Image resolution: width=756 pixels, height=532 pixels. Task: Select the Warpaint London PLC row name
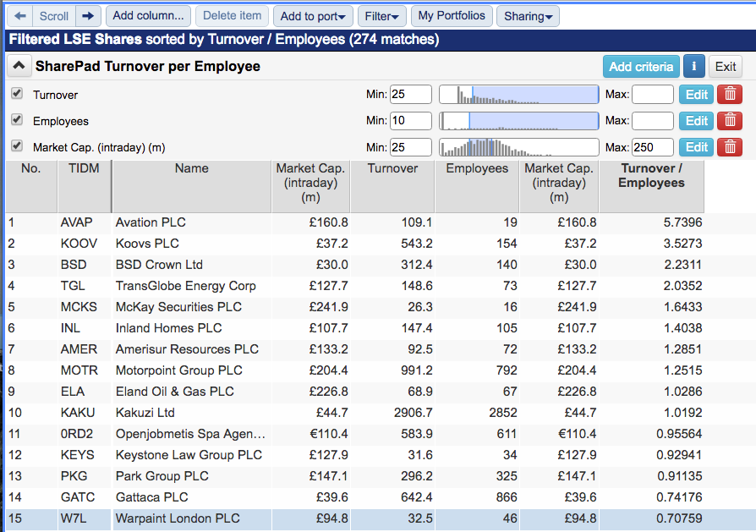coord(178,518)
